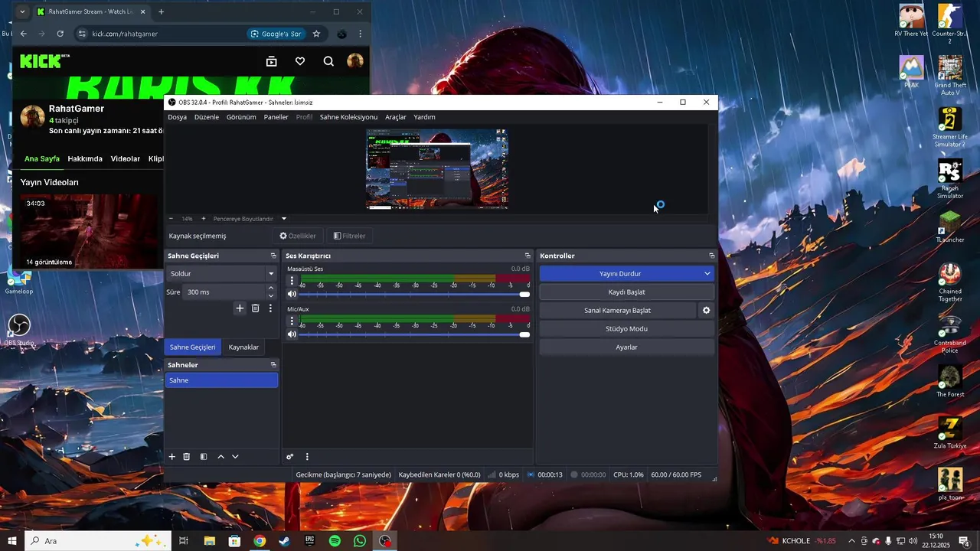Viewport: 980px width, 551px height.
Task: Click Mic/Aux volume slider
Action: [x=413, y=334]
